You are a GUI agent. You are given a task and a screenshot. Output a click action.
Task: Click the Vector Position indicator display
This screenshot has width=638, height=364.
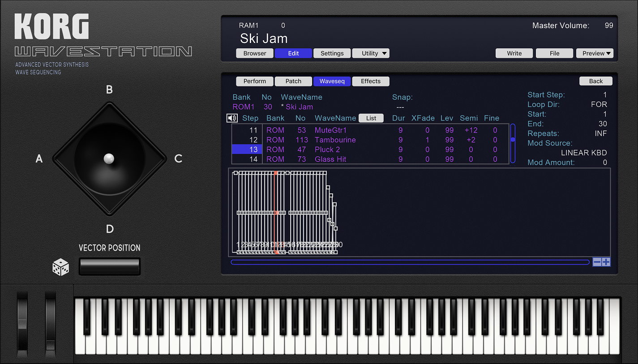click(109, 266)
